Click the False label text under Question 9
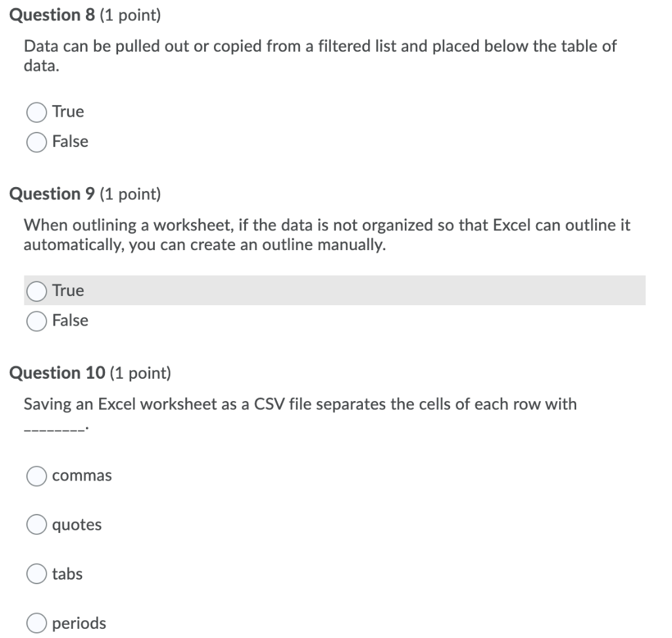This screenshot has height=638, width=672. pyautogui.click(x=71, y=320)
